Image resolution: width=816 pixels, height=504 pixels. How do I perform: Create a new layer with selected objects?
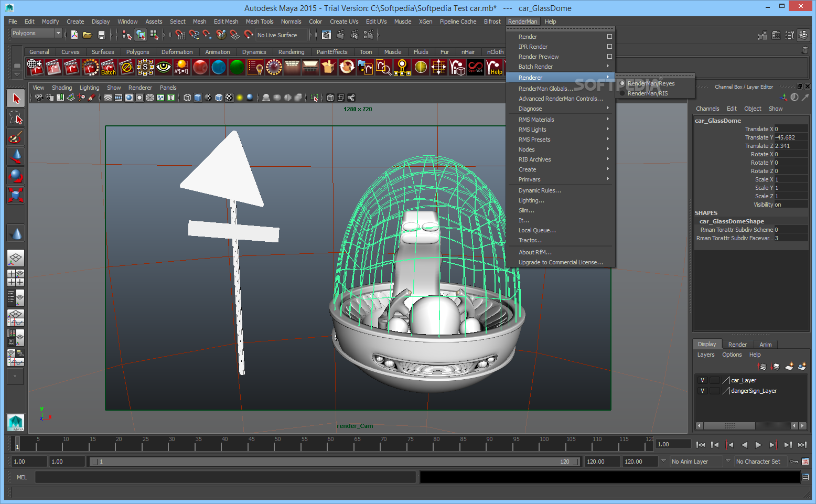click(x=802, y=366)
